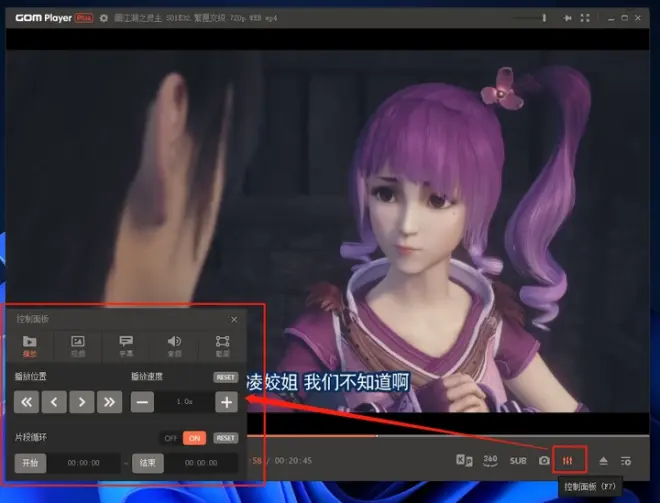Click the loop end time field next to 结束
This screenshot has width=660, height=503.
pyautogui.click(x=201, y=463)
